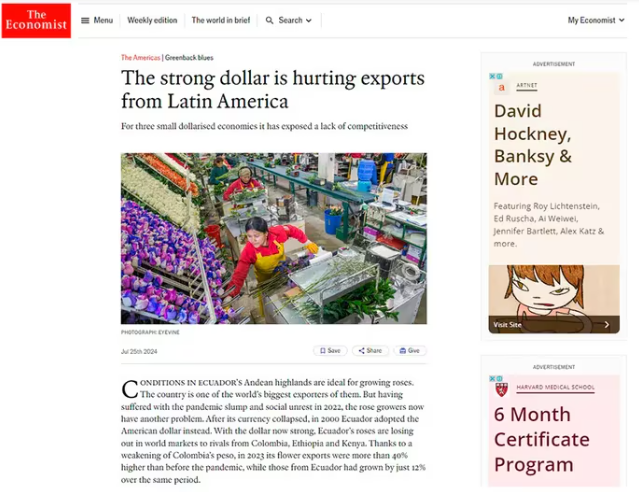Screen dimensions: 639x492
Task: Click the arrow on Visit Site banner
Action: tap(606, 324)
